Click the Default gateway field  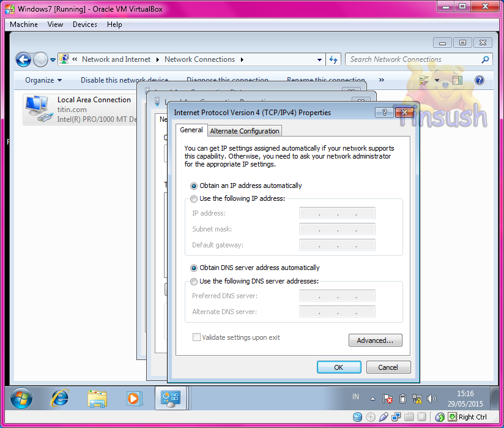337,245
